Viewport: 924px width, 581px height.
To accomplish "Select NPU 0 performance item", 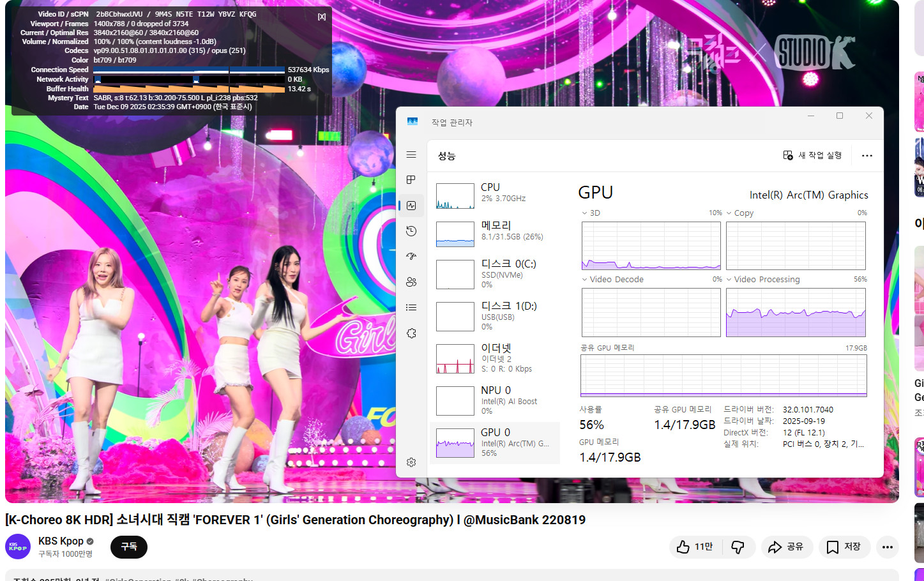I will pyautogui.click(x=495, y=400).
